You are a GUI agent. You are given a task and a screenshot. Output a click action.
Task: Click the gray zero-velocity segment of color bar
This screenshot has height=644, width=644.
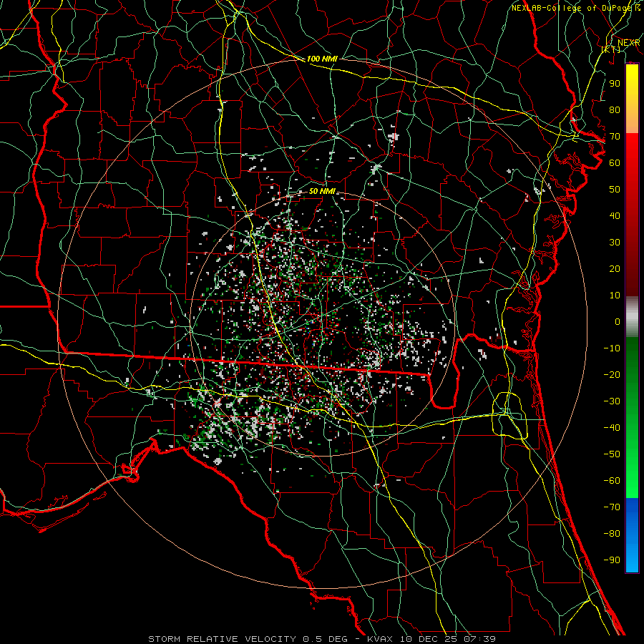click(x=632, y=317)
